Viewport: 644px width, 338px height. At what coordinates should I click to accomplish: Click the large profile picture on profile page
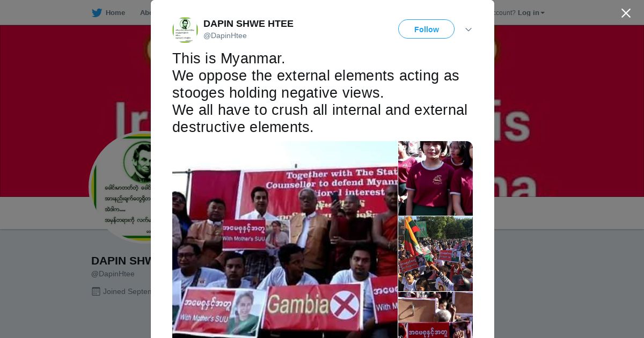pos(120,187)
